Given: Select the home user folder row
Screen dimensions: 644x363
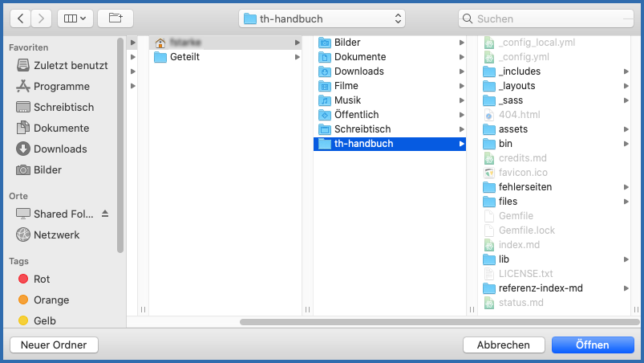Looking at the screenshot, I should [x=225, y=43].
